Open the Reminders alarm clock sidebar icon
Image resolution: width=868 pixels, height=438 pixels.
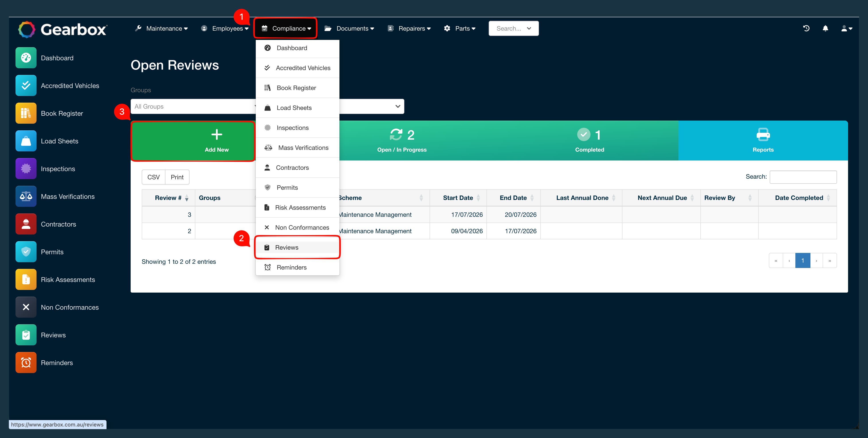26,363
